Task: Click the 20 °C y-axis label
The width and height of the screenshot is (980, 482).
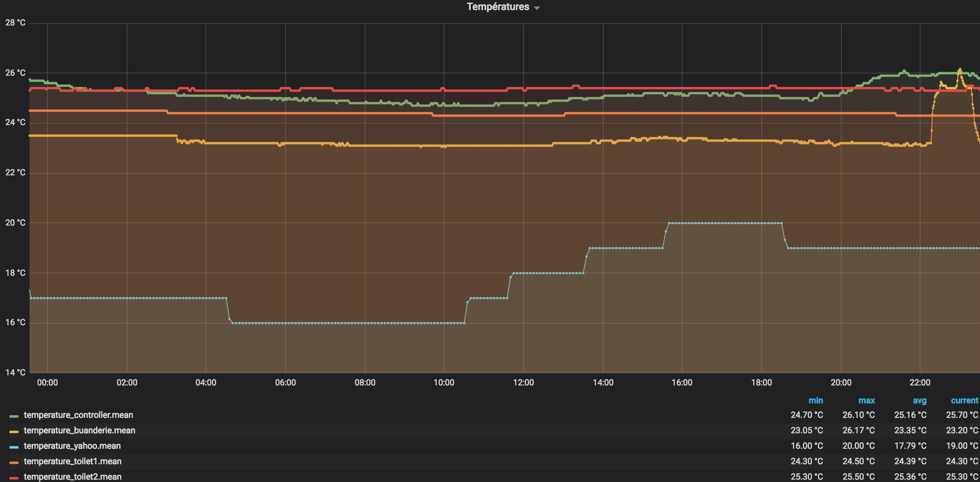Action: click(15, 223)
